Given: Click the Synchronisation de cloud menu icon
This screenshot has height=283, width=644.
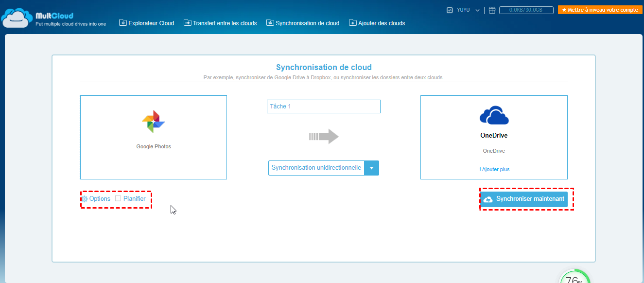Looking at the screenshot, I should click(x=270, y=23).
